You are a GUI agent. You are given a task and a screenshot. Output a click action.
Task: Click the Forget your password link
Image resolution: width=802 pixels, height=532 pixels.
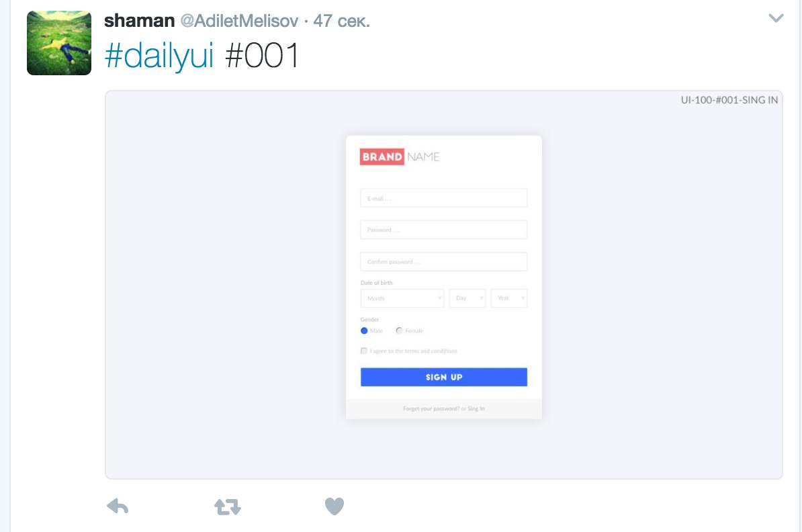pyautogui.click(x=431, y=408)
